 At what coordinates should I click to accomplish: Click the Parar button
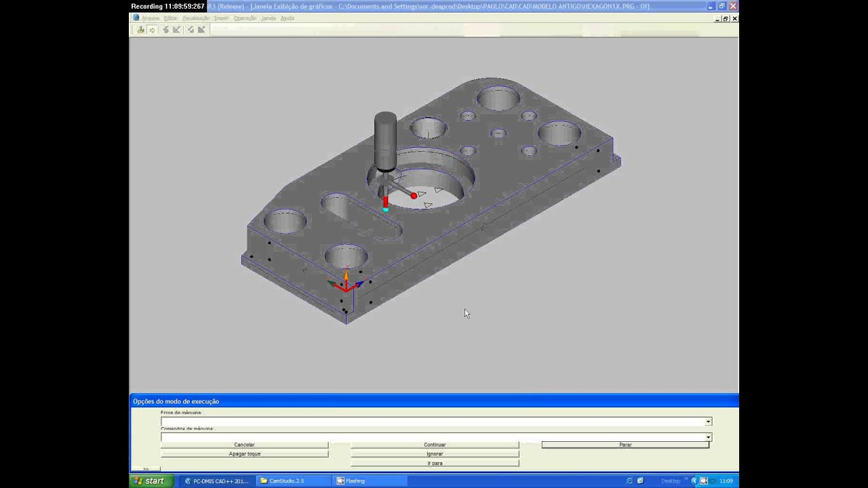(625, 445)
